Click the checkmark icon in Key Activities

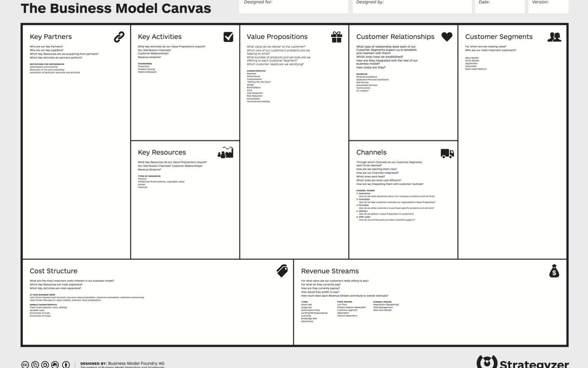(x=228, y=37)
